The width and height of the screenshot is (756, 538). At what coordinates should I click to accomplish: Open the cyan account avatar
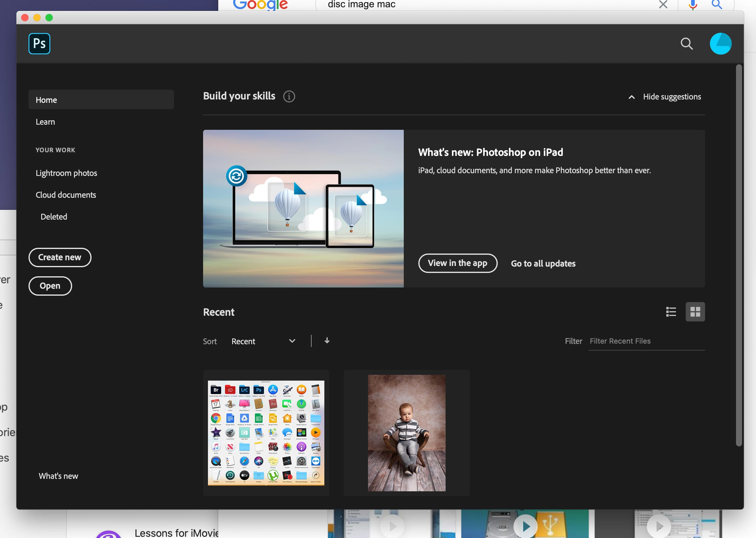tap(720, 43)
